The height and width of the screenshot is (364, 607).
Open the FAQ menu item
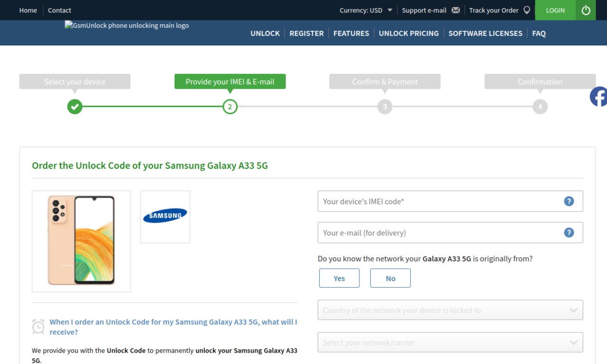[x=539, y=33]
